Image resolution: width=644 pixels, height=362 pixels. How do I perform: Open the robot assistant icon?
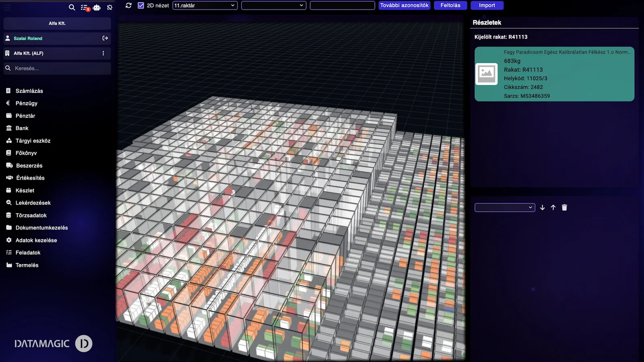point(97,7)
